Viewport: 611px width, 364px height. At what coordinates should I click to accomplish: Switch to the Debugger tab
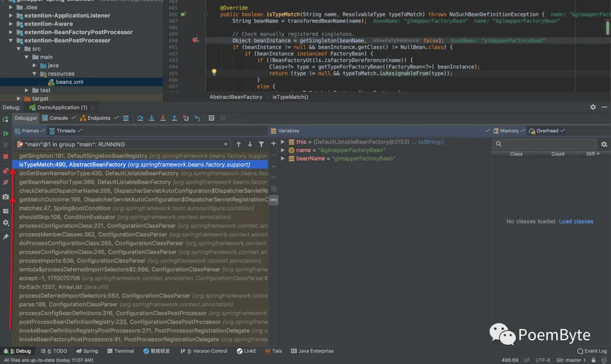[25, 118]
